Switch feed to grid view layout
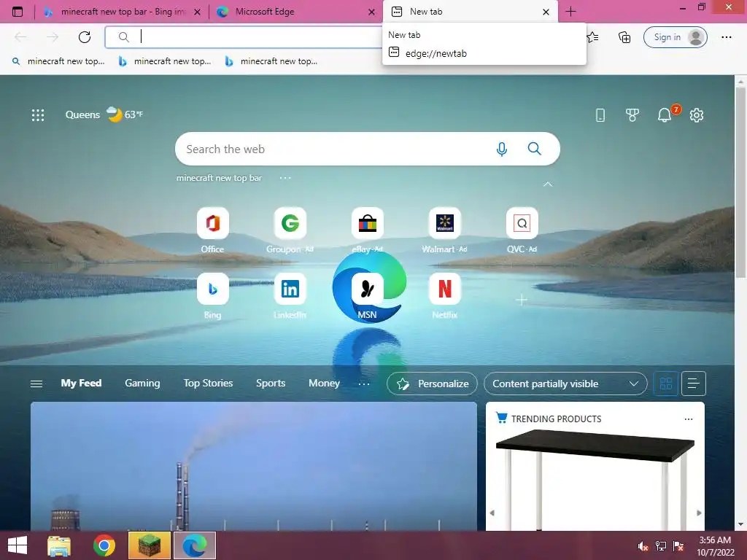Viewport: 747px width, 560px height. [x=665, y=384]
